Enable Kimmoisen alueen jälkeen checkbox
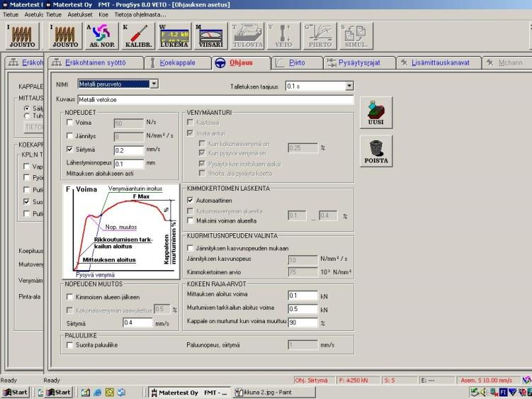 click(70, 297)
